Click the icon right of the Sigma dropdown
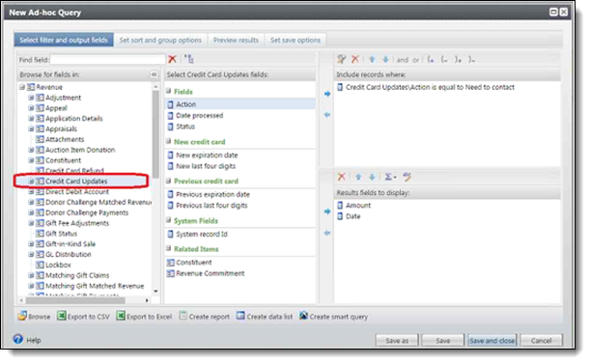Viewport: 590px width, 364px height. click(407, 177)
